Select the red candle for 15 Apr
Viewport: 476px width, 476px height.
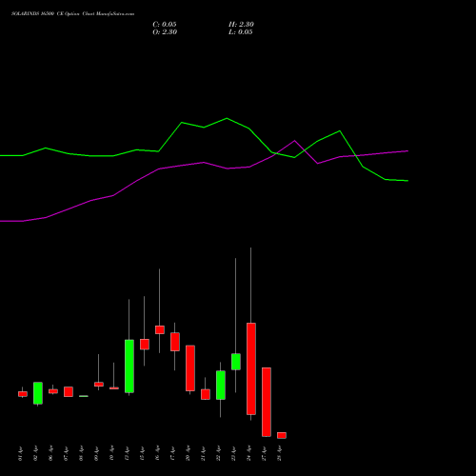coord(145,345)
